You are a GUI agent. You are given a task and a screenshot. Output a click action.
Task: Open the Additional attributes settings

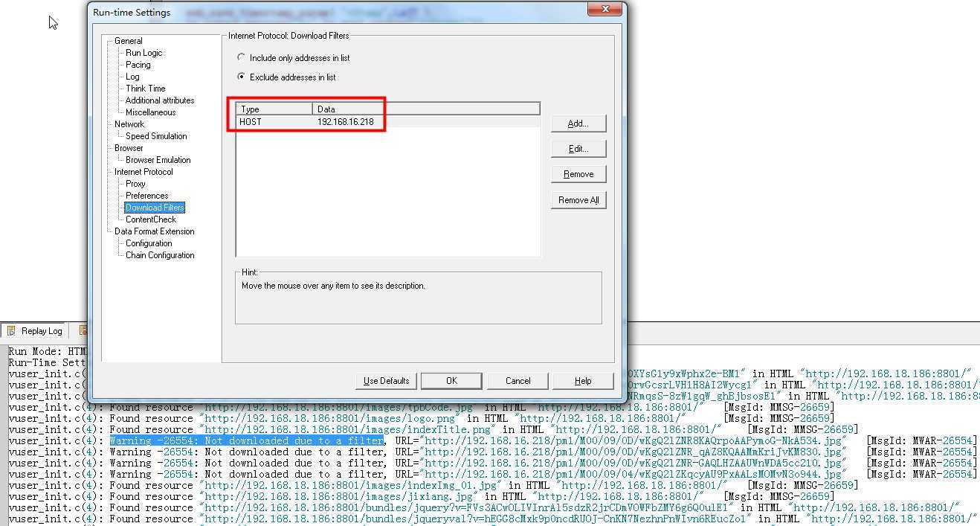[x=160, y=100]
